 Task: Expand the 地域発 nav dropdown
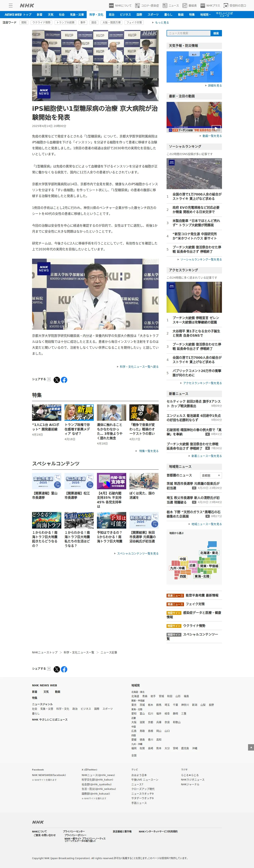coord(205,14)
